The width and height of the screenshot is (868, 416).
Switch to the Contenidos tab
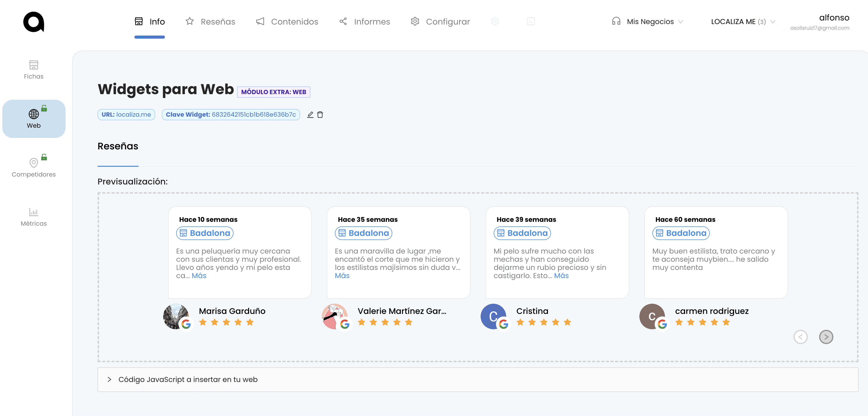287,21
